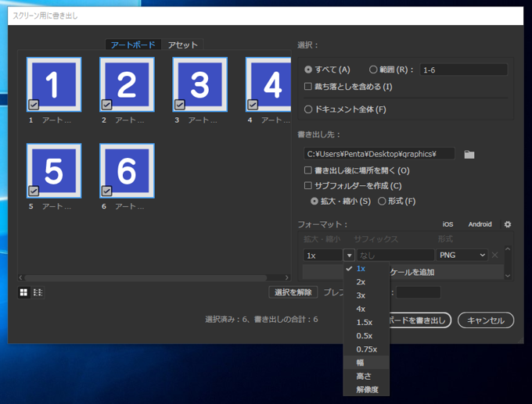Click キャンセル button
The height and width of the screenshot is (404, 532).
(x=486, y=320)
